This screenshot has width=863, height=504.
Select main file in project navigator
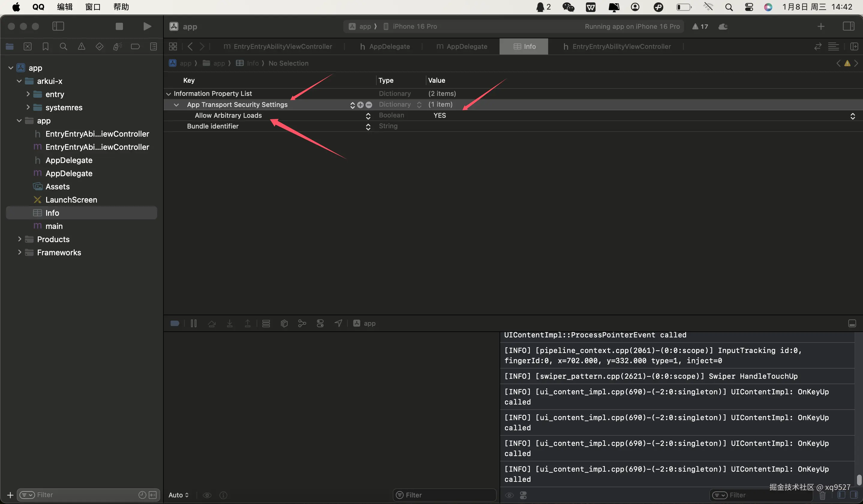coord(54,226)
